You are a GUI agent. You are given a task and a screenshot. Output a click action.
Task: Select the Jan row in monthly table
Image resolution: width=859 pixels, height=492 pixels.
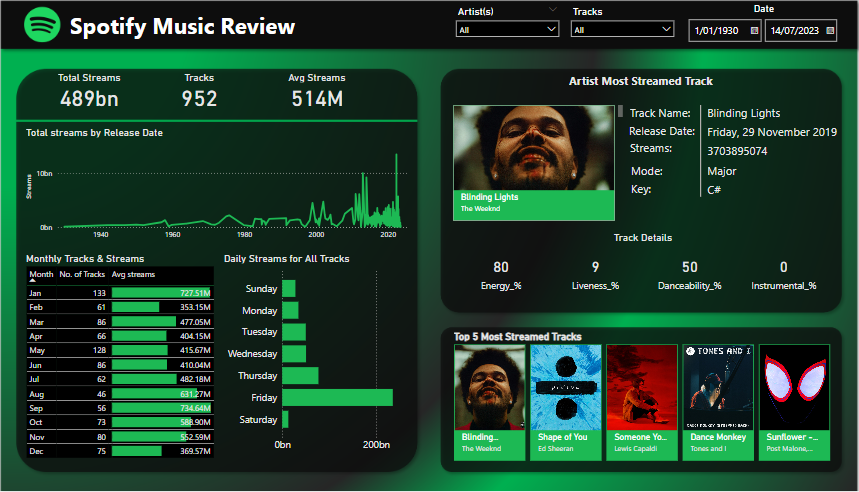[120, 293]
